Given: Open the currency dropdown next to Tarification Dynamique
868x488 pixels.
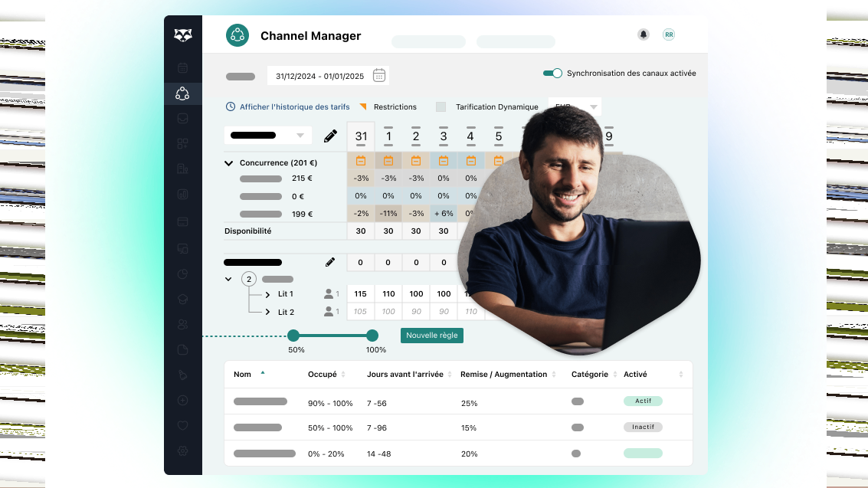Looking at the screenshot, I should [x=573, y=106].
